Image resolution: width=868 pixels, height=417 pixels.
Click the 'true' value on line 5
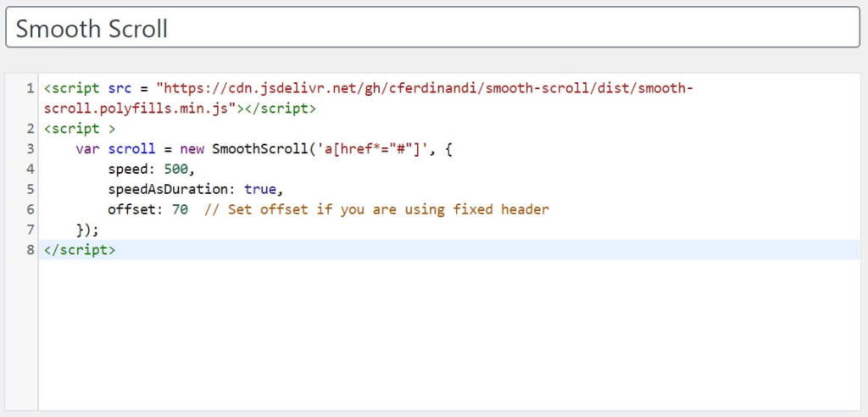click(x=260, y=189)
